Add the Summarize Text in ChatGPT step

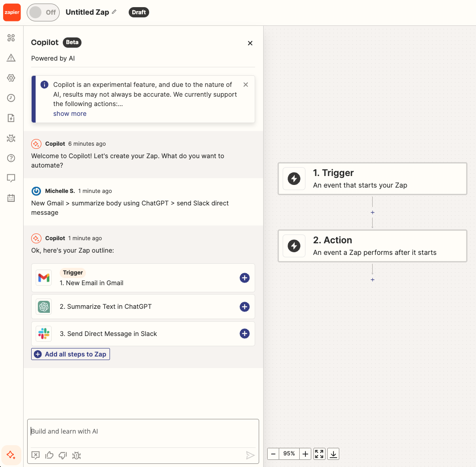pyautogui.click(x=244, y=307)
